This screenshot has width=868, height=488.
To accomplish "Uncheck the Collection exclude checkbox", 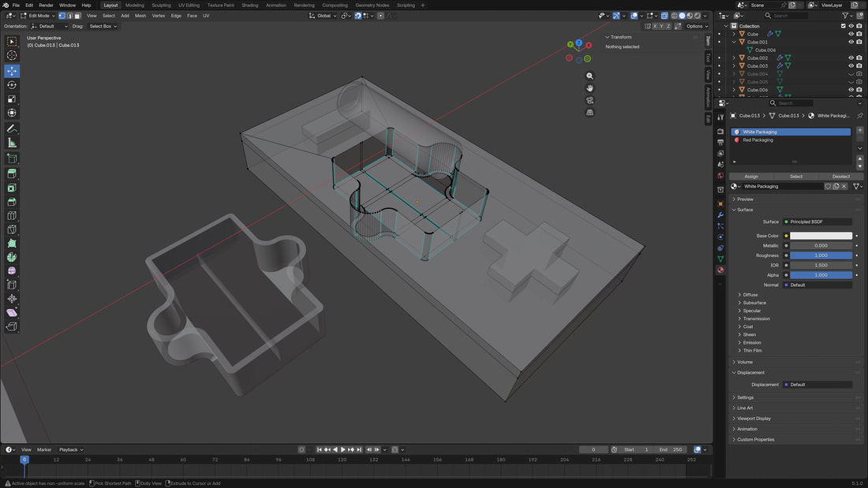I will click(842, 26).
